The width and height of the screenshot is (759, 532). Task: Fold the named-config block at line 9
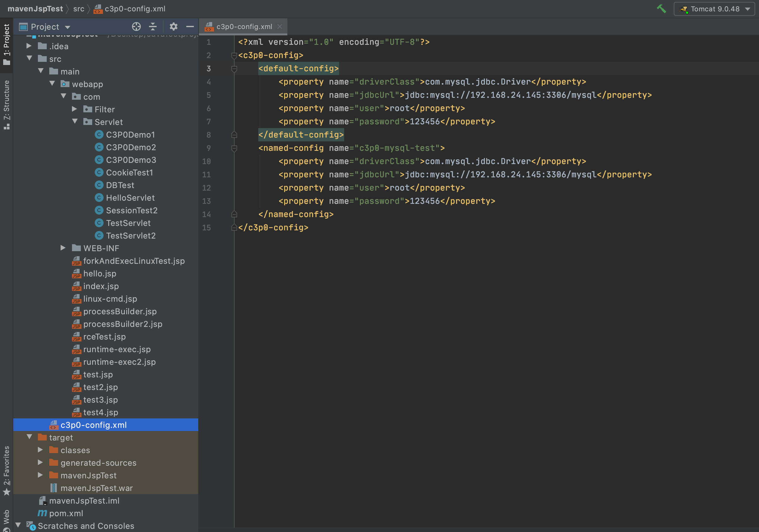pos(234,148)
